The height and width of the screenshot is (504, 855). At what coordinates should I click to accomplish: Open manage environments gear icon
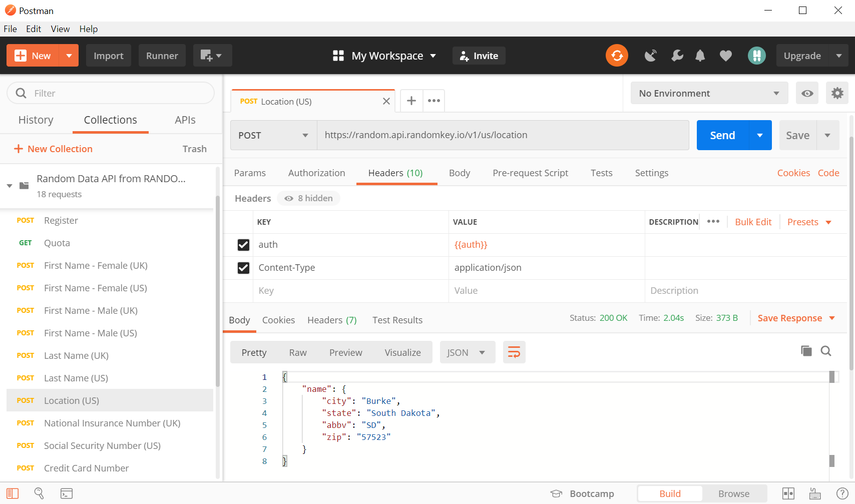coord(837,93)
